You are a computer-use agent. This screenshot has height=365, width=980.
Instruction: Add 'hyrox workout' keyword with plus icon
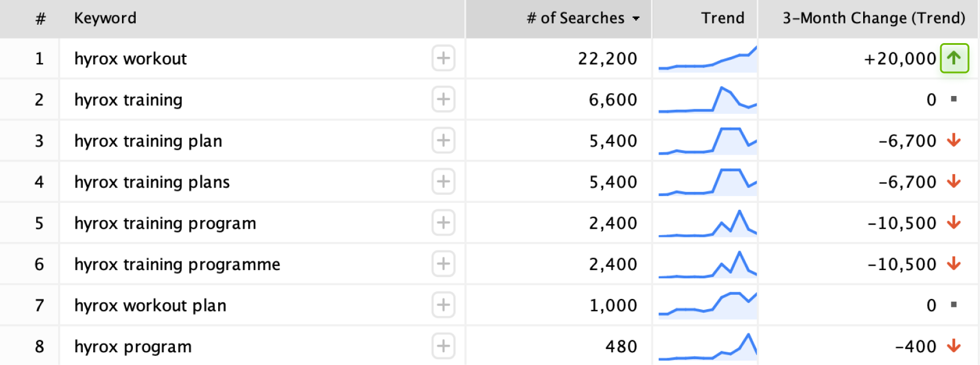click(443, 58)
